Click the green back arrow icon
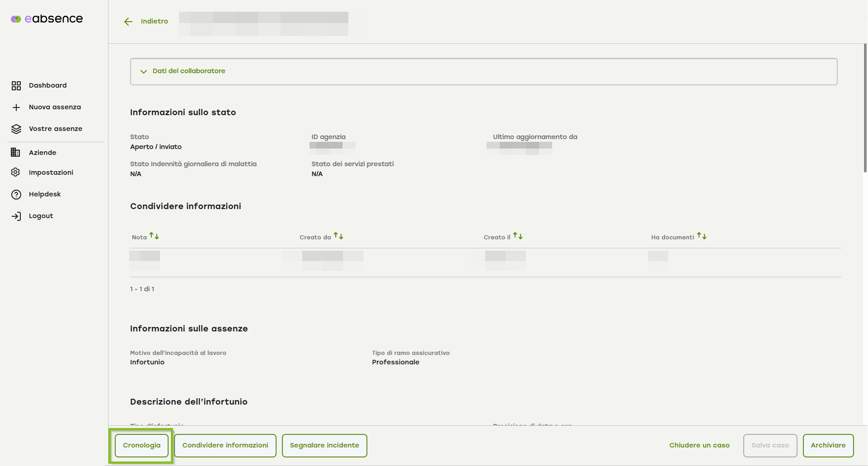The width and height of the screenshot is (868, 466). [x=128, y=22]
